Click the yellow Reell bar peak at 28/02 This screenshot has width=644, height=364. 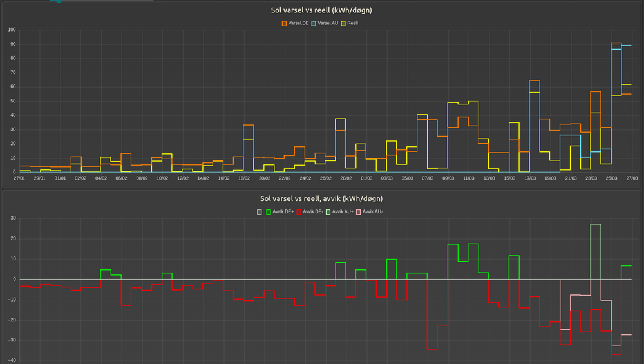340,119
